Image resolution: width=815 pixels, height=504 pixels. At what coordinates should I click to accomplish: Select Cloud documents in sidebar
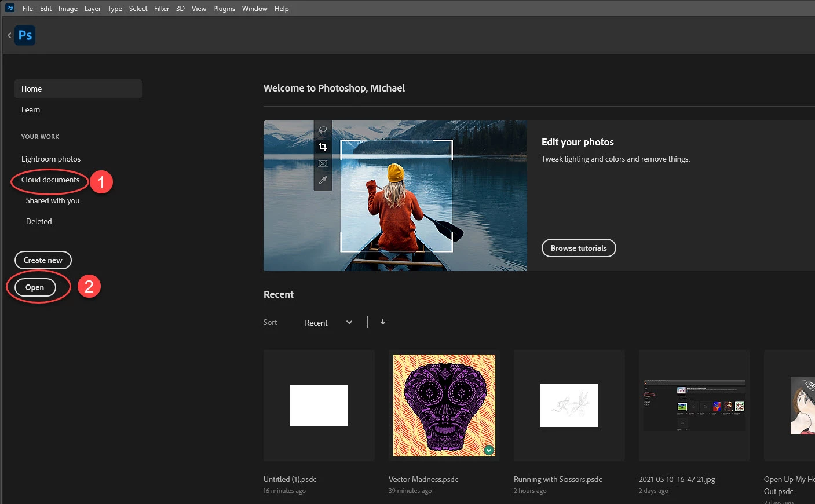click(50, 180)
